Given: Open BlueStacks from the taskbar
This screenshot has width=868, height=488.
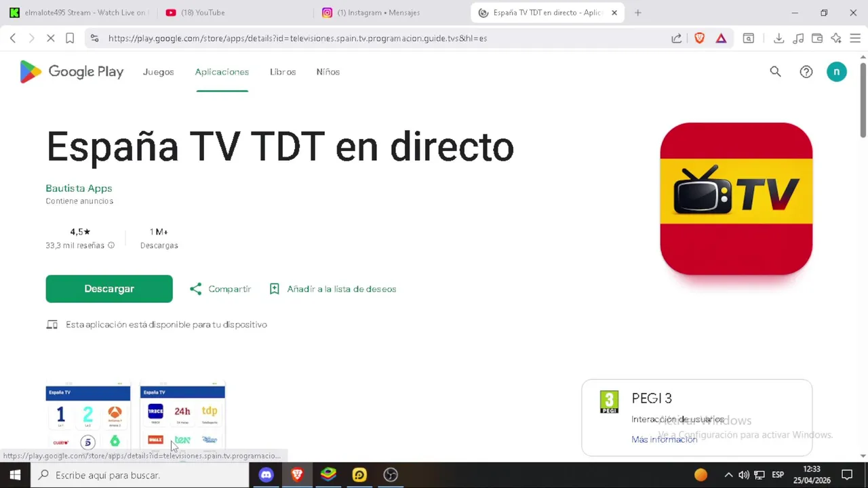Looking at the screenshot, I should pyautogui.click(x=328, y=475).
